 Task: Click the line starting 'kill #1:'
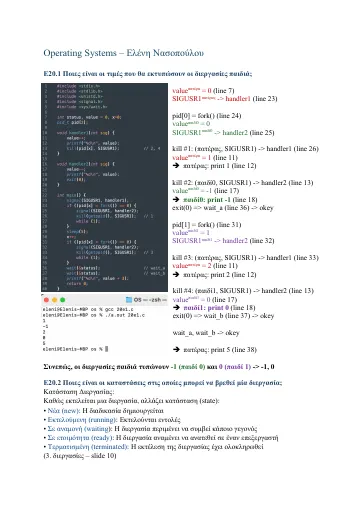[x=245, y=149]
